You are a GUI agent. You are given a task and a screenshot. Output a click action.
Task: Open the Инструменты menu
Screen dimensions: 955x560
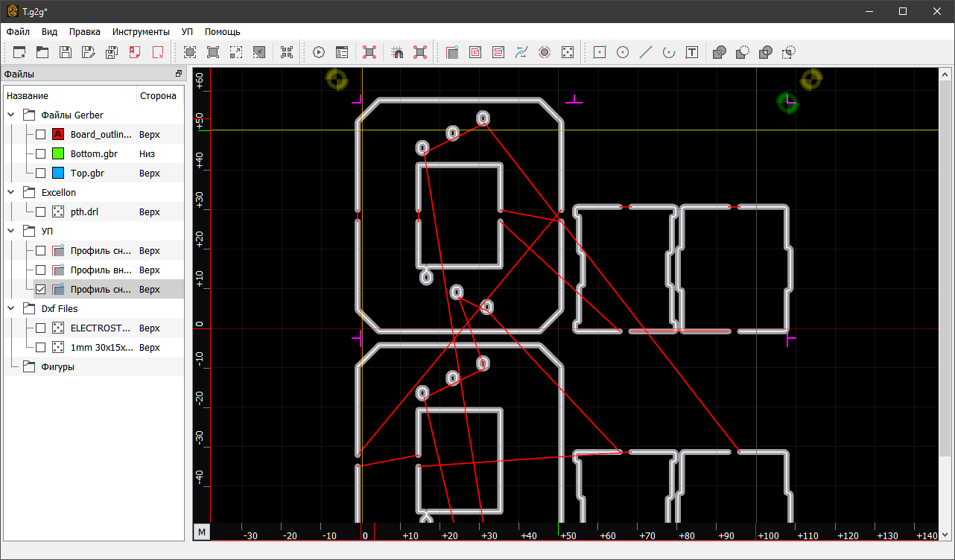[141, 32]
